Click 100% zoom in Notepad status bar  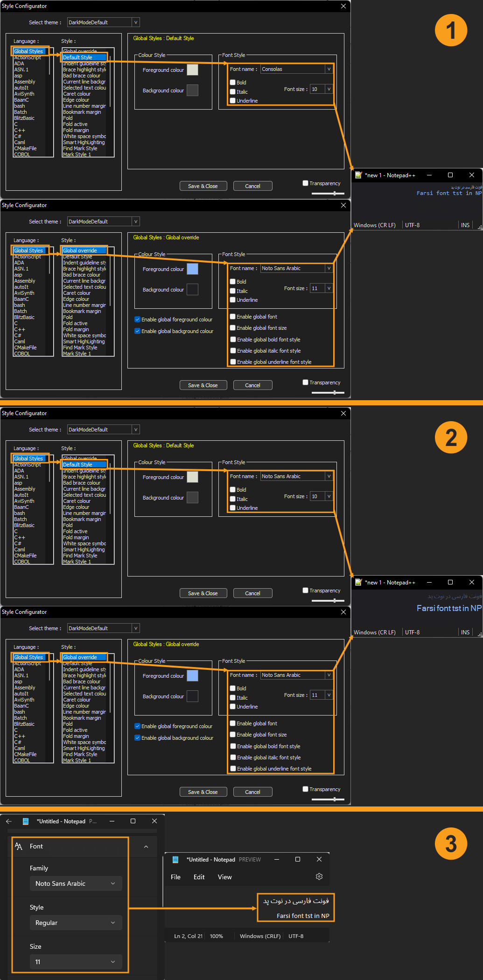(x=216, y=936)
